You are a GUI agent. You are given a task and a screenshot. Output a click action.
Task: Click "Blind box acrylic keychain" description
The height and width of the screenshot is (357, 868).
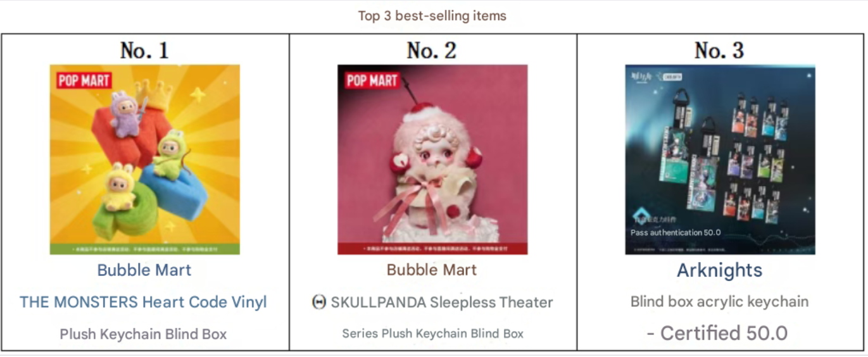(719, 302)
